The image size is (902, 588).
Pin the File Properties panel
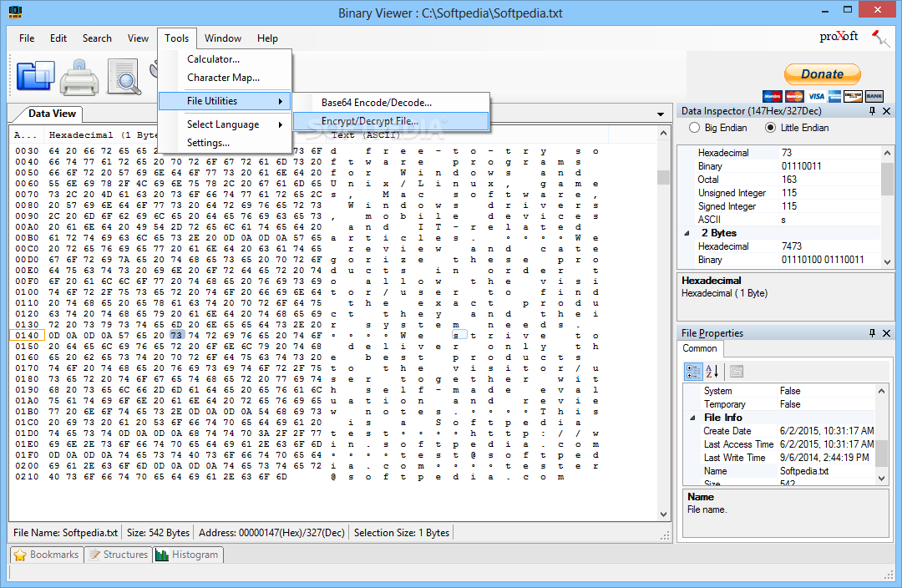pyautogui.click(x=872, y=333)
